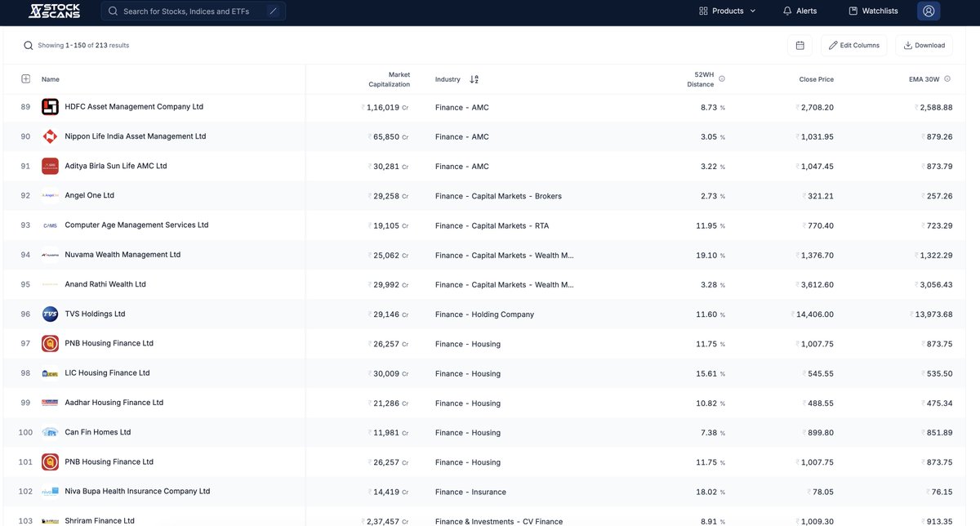The width and height of the screenshot is (980, 526).
Task: Click the 52WH Distance column header
Action: coord(700,79)
